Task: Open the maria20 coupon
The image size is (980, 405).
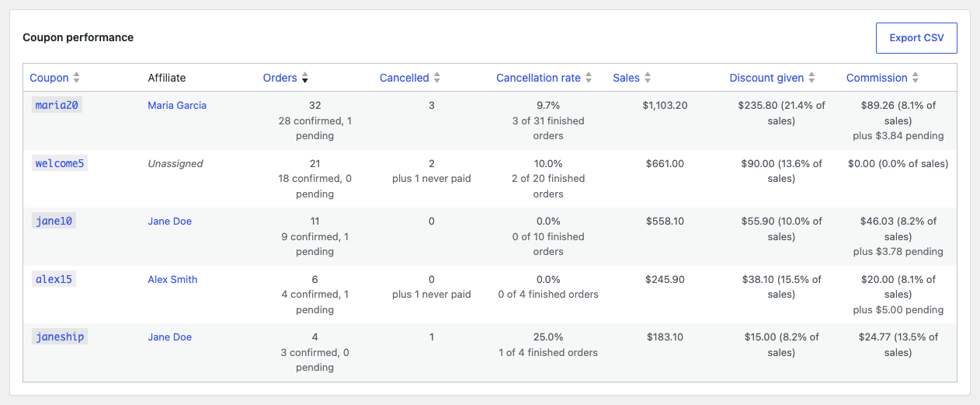Action: 57,105
